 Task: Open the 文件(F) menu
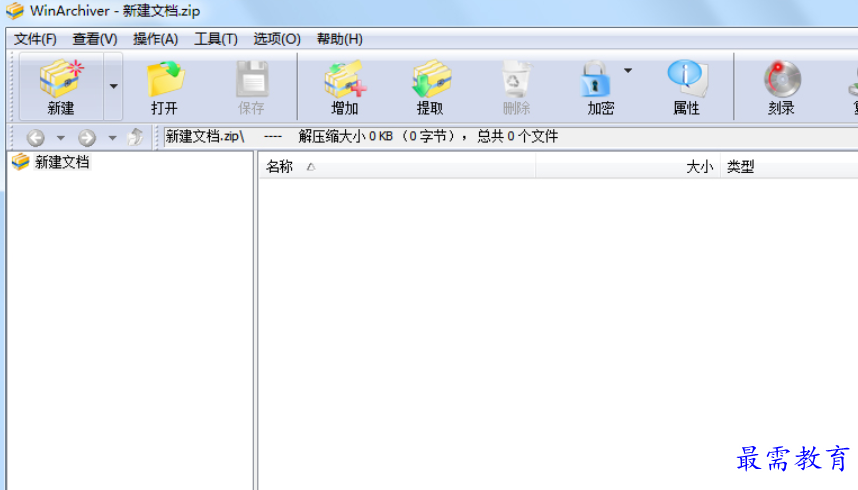coord(36,39)
